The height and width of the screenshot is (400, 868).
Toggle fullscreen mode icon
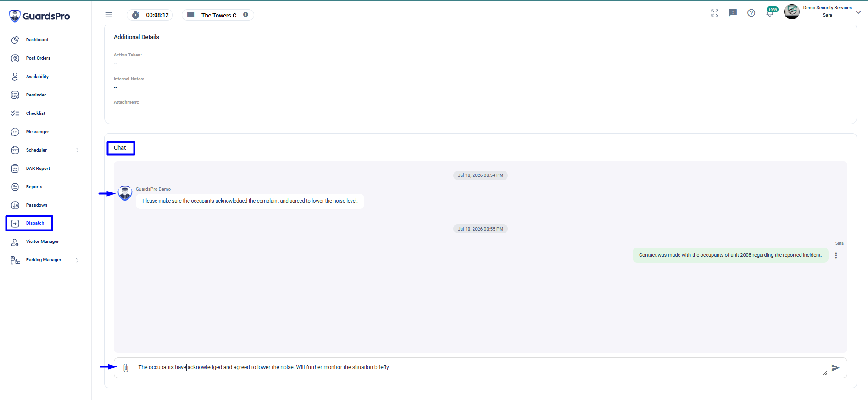(715, 13)
